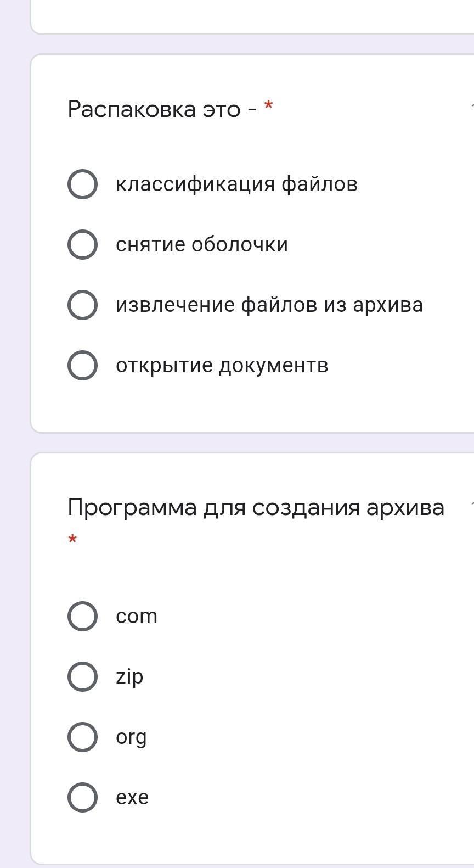This screenshot has width=474, height=868.
Task: Click the red asterisk beside 'Распаковка это -'
Action: point(268,105)
